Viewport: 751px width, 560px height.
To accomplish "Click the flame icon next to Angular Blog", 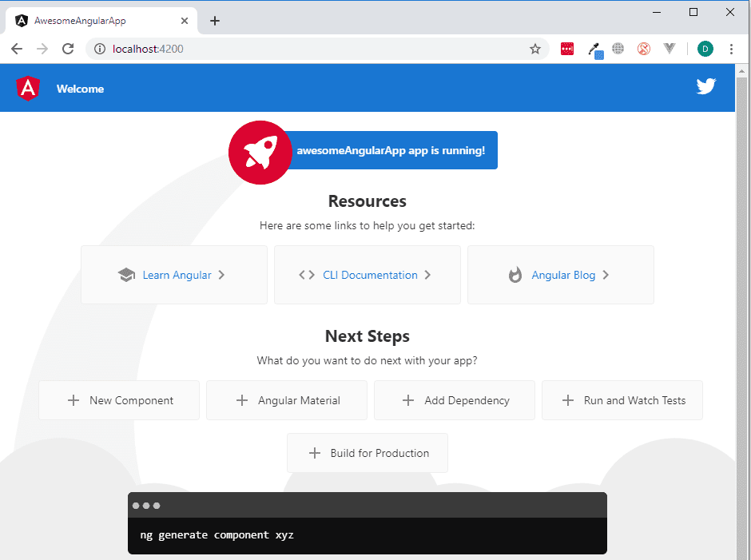I will [x=515, y=275].
